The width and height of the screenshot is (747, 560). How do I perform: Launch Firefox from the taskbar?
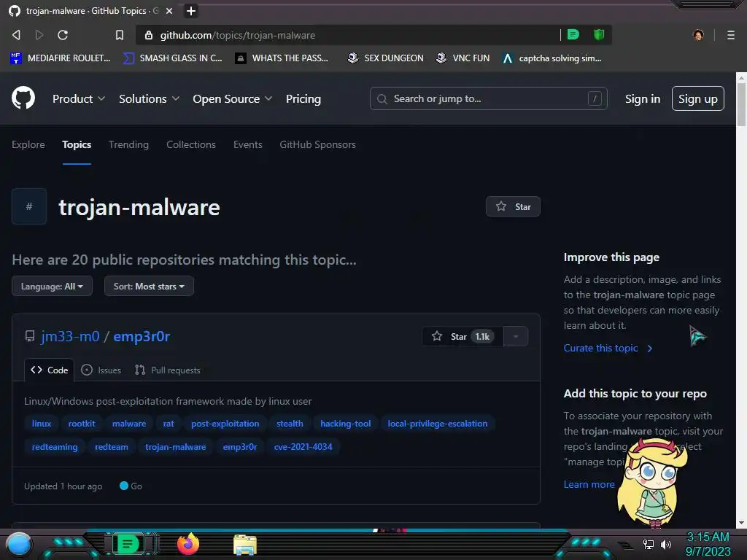pos(187,544)
